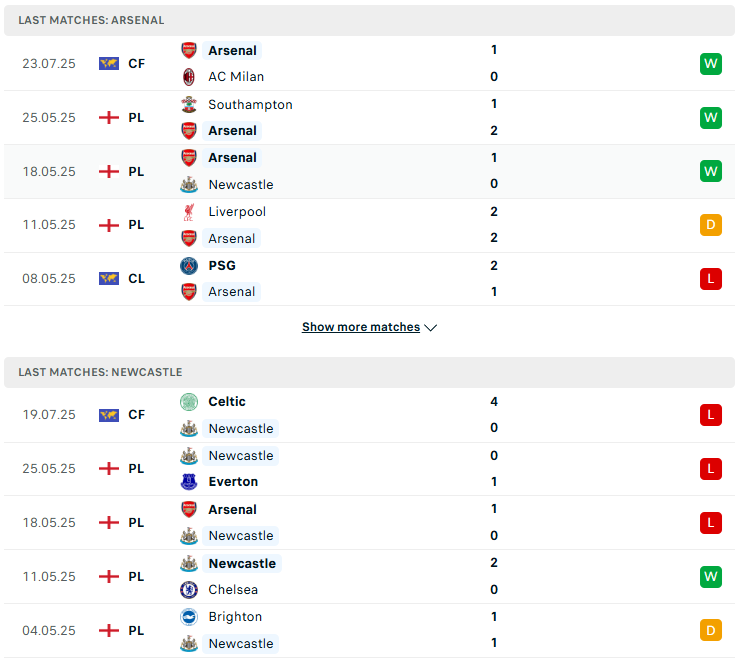Click the PSG club crest
The image size is (740, 666).
(x=189, y=266)
